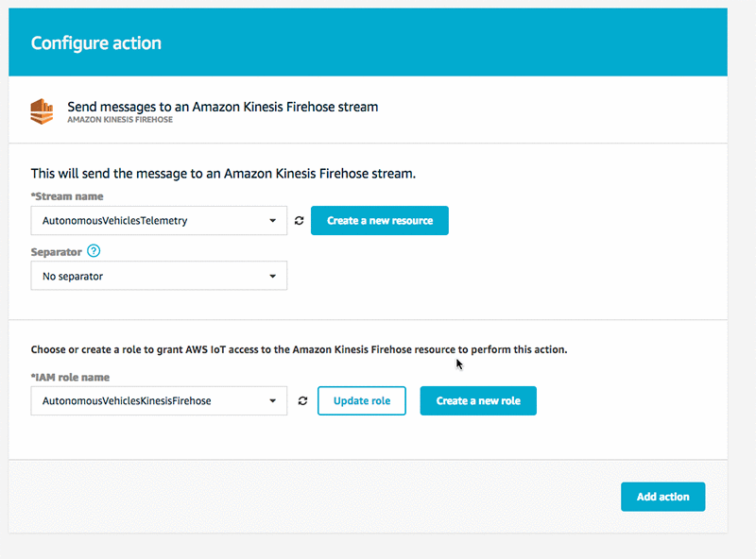Select the AMAZON KINESIS FIREHOSE subtitle text
Image resolution: width=756 pixels, height=559 pixels.
click(x=120, y=121)
